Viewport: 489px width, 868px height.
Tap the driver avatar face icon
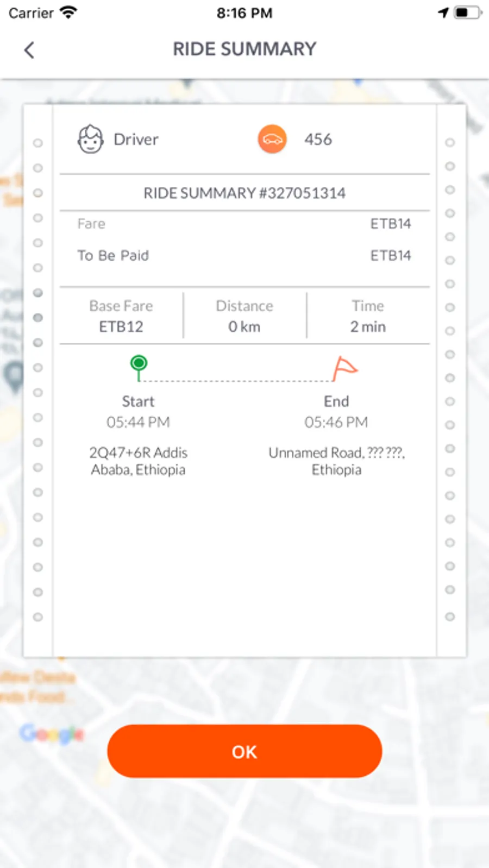tap(90, 139)
